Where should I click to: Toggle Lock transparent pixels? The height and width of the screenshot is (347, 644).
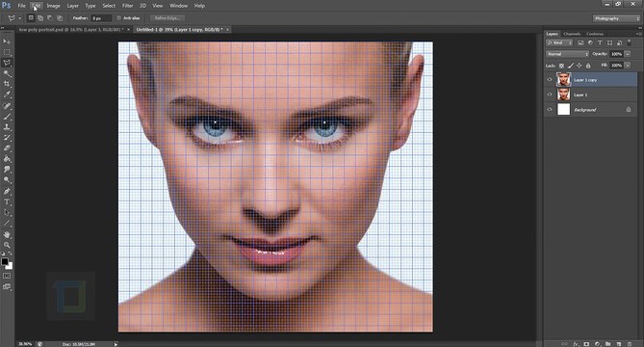[561, 66]
